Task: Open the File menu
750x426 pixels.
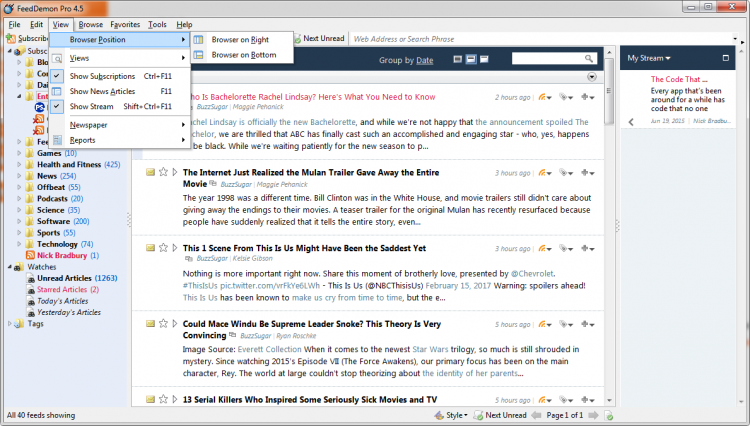Action: (14, 24)
